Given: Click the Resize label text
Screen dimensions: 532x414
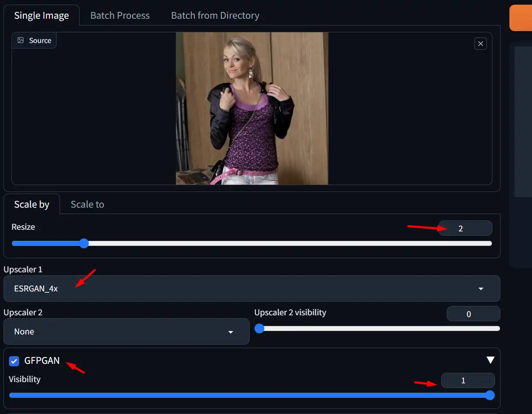Looking at the screenshot, I should tap(23, 227).
